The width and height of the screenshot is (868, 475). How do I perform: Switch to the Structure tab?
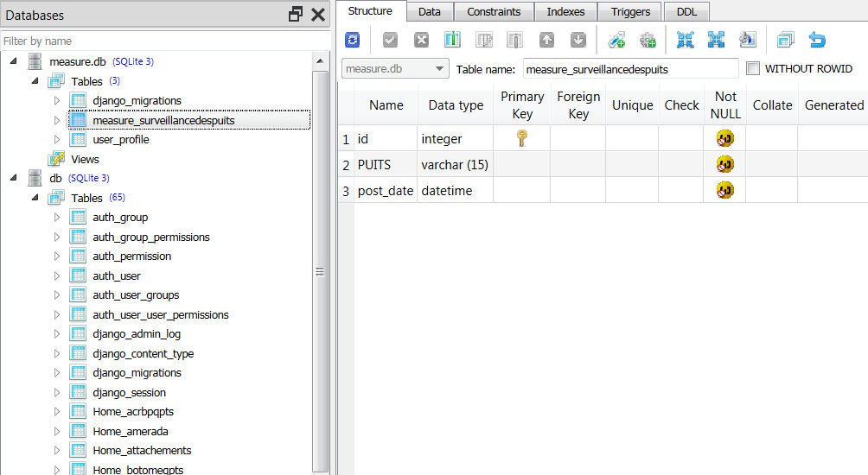[370, 11]
